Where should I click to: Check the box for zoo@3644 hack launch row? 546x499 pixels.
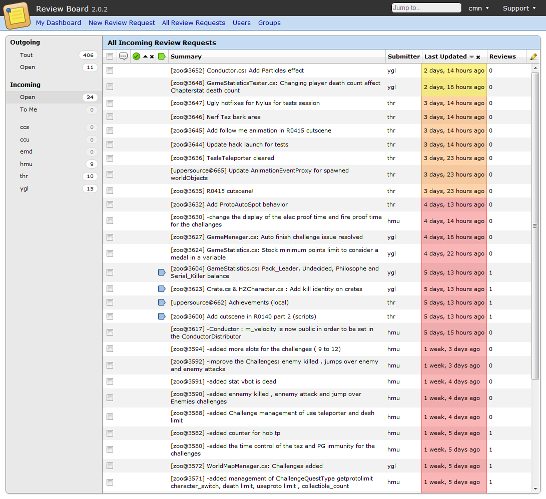coord(110,145)
